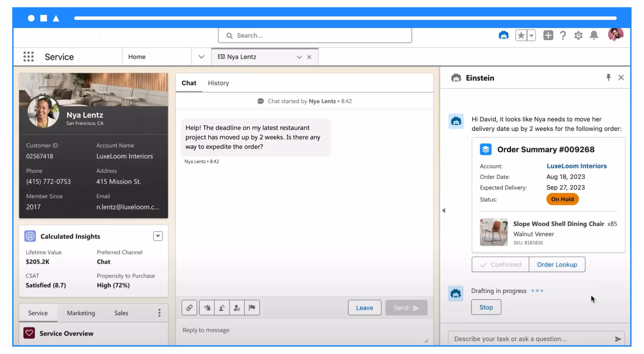Click Lifetime Value $205.2K
The height and width of the screenshot is (354, 644).
point(38,262)
